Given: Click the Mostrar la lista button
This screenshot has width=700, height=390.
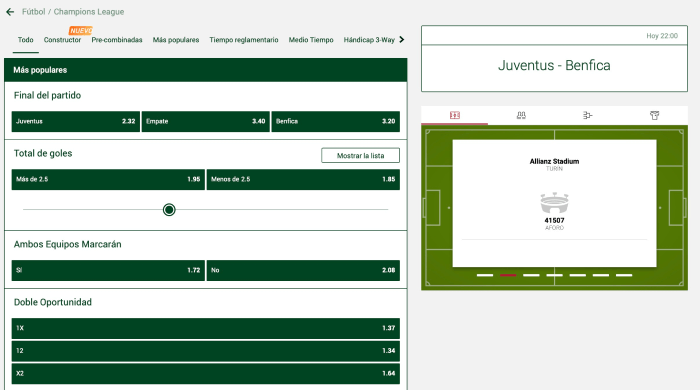Looking at the screenshot, I should 360,156.
